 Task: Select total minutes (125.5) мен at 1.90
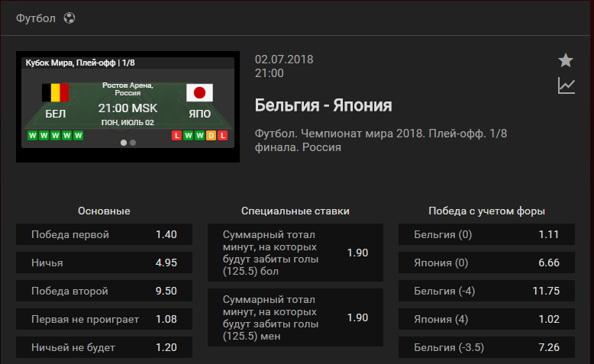click(295, 317)
